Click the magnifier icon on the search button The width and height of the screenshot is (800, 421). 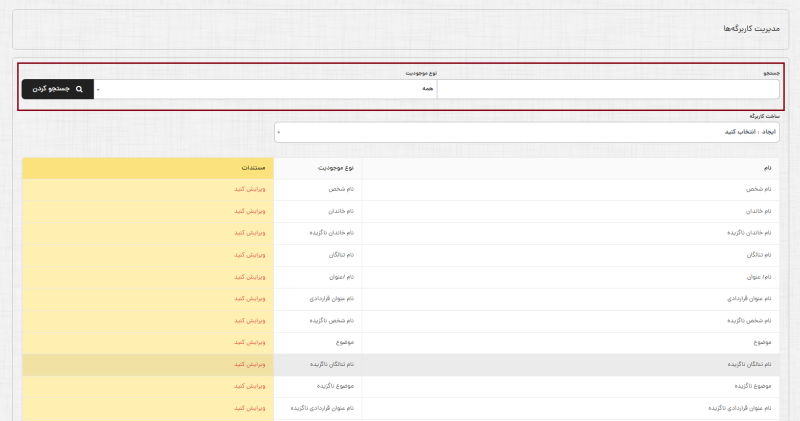click(80, 90)
